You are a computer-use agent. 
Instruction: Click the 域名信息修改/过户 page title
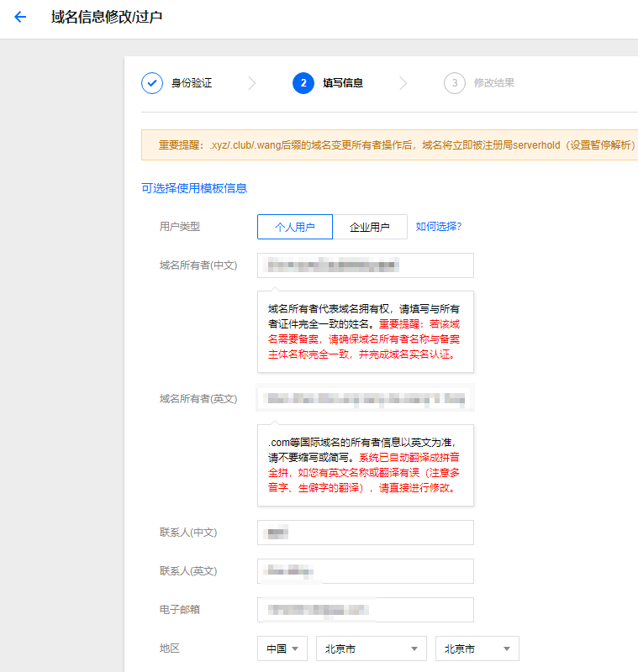(107, 17)
